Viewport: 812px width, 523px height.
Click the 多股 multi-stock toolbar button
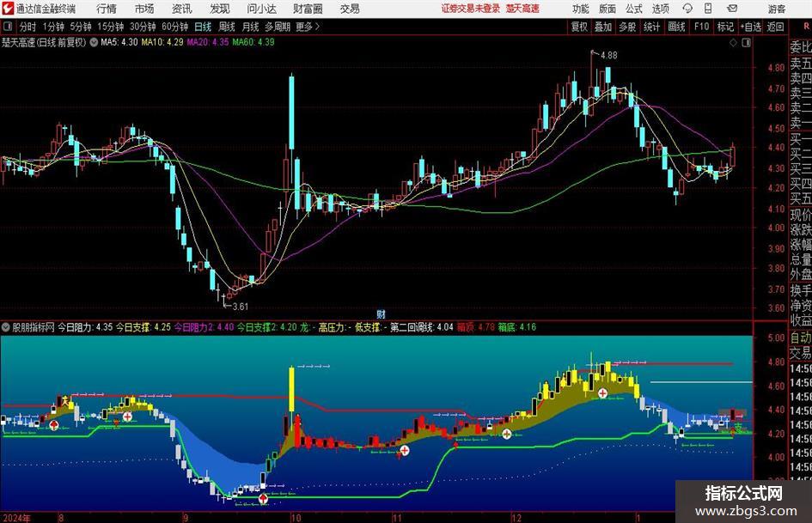click(627, 27)
